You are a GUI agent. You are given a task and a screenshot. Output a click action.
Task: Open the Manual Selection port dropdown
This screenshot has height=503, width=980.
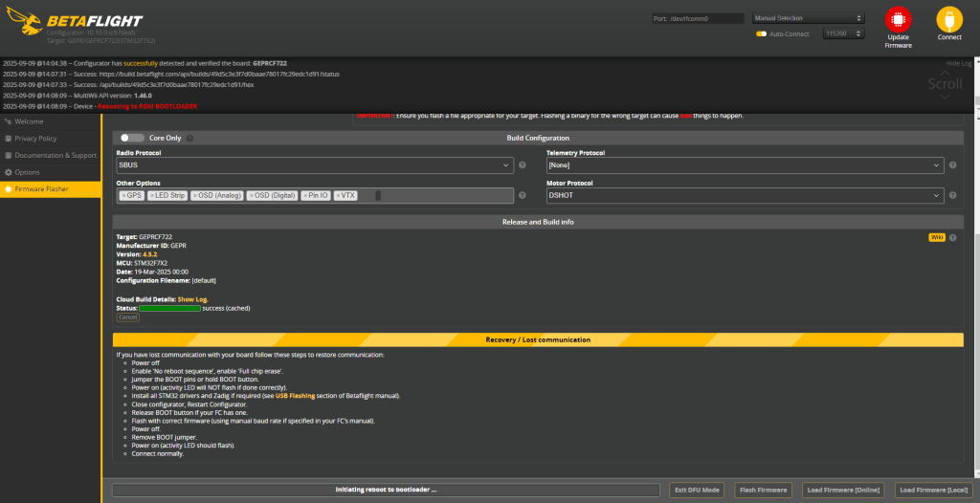(x=808, y=18)
